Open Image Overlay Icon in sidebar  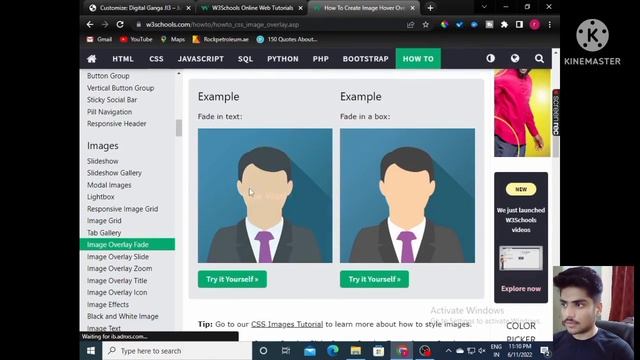tap(117, 293)
